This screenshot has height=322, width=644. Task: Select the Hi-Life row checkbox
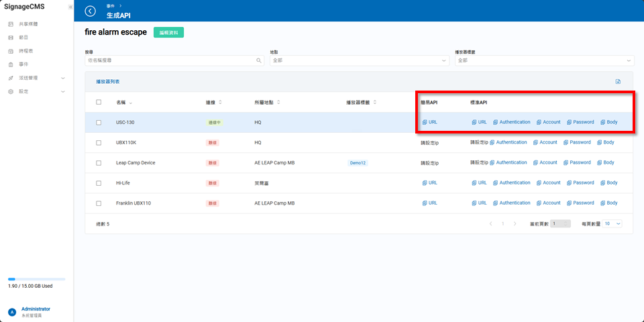click(x=99, y=182)
